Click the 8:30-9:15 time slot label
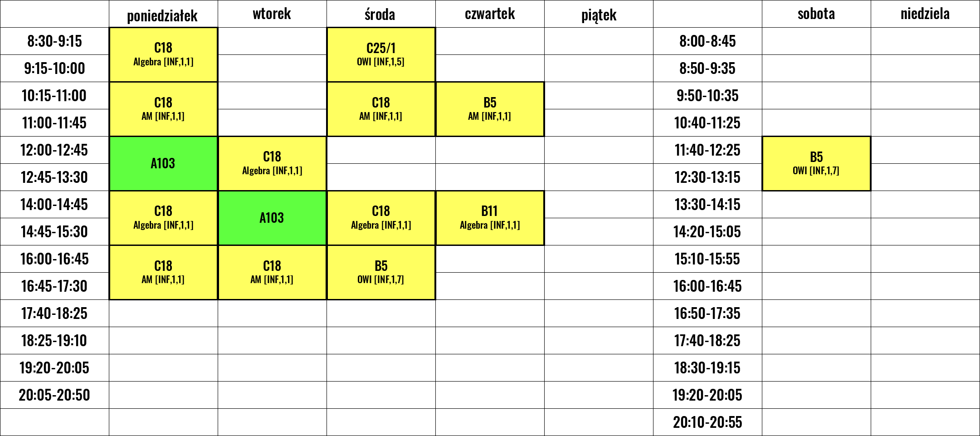The width and height of the screenshot is (980, 436). (54, 41)
